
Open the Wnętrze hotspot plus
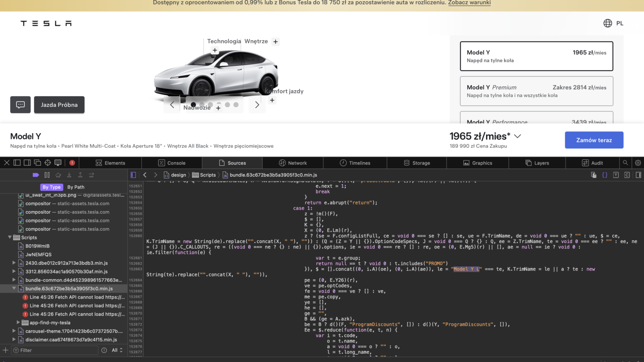275,41
